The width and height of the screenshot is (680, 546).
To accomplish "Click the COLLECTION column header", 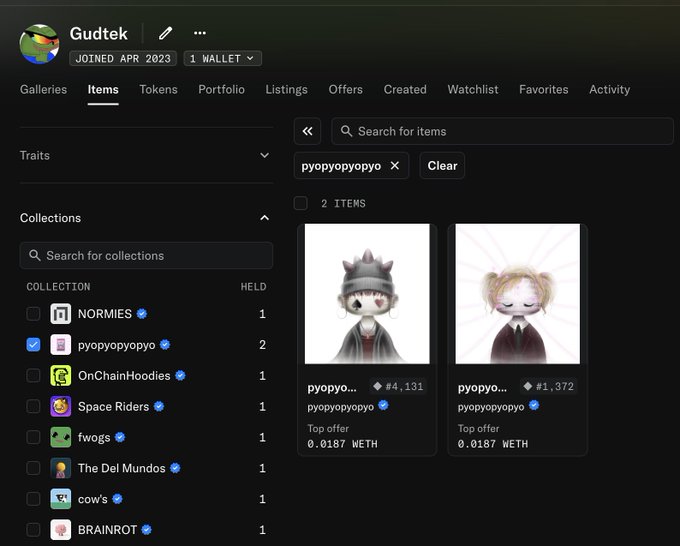I will pyautogui.click(x=59, y=287).
